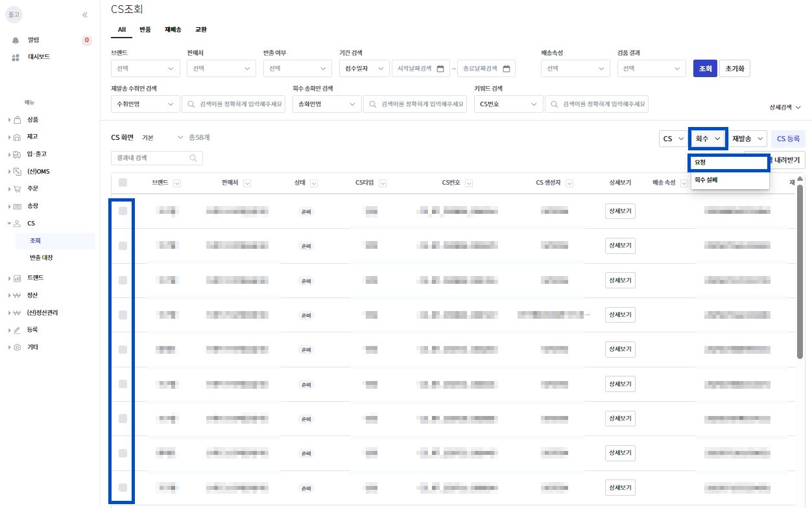Image resolution: width=812 pixels, height=508 pixels.
Task: Open the CS번호 column filter icon
Action: tap(470, 183)
